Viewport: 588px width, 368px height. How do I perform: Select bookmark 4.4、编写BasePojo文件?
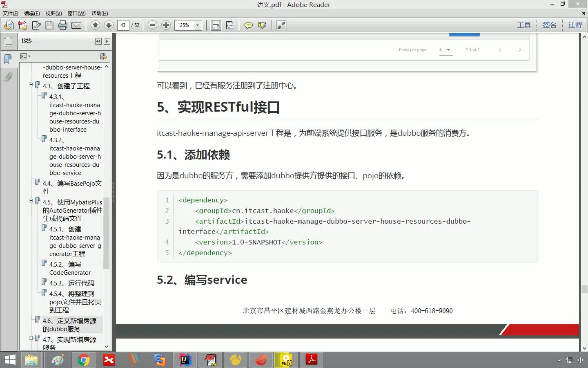coord(72,187)
